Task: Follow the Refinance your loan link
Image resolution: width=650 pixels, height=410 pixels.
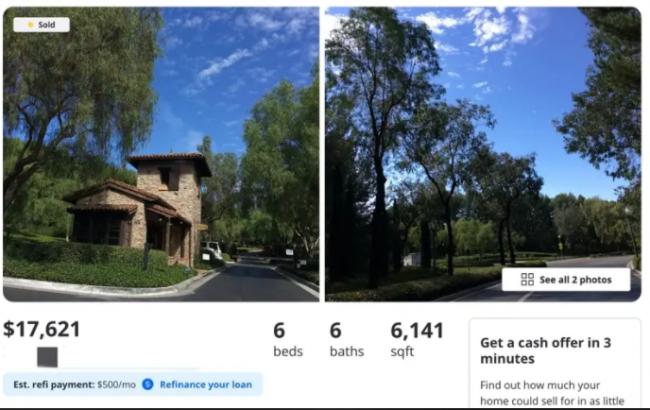Action: 206,385
